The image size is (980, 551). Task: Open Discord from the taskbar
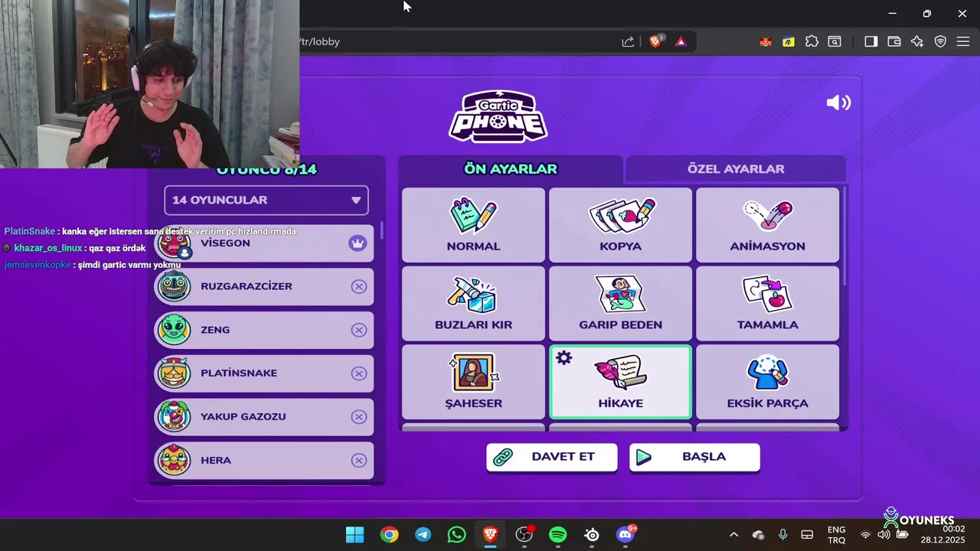click(x=626, y=534)
